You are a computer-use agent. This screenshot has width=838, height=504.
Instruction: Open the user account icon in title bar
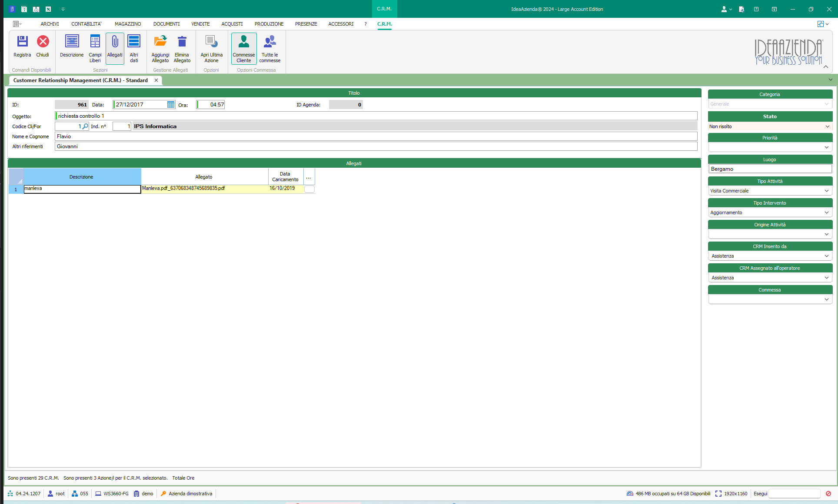point(724,9)
